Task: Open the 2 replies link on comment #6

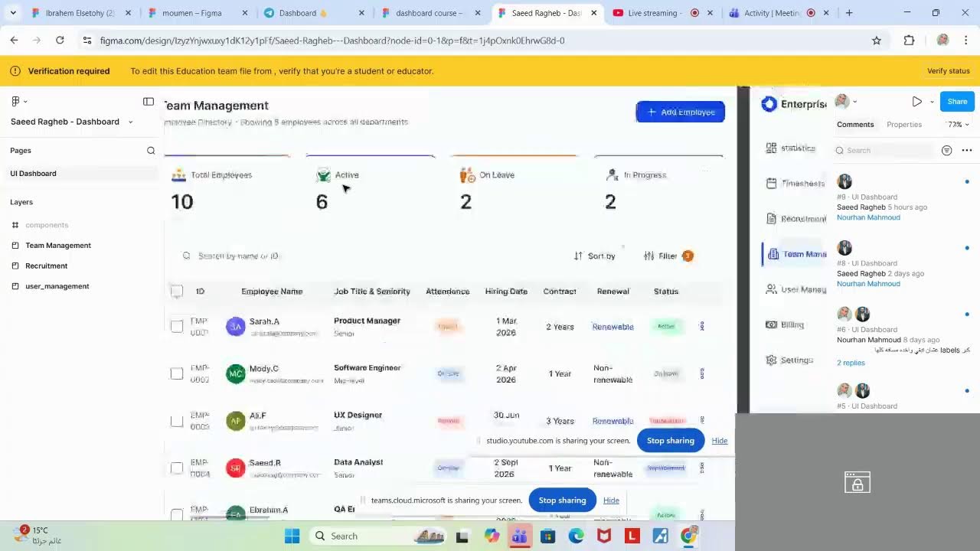Action: (x=851, y=363)
